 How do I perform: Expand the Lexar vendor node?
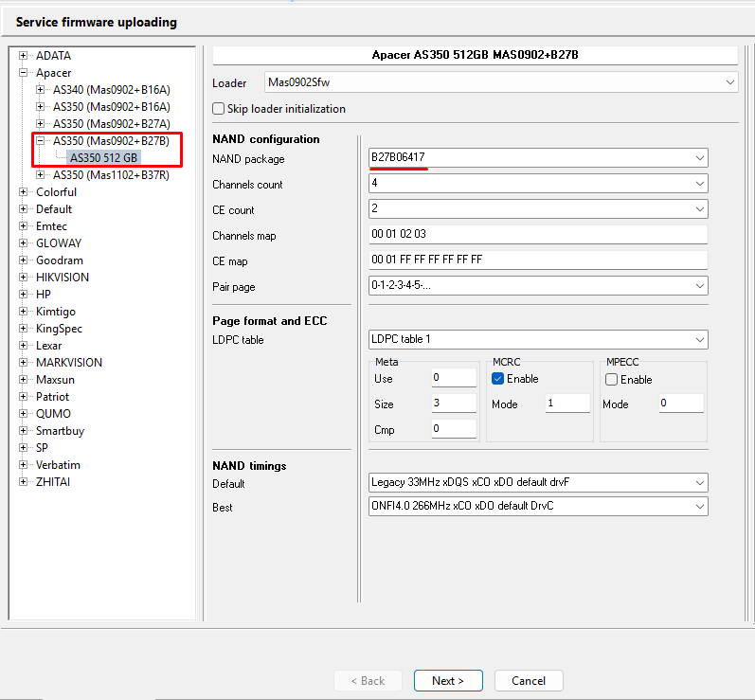[23, 345]
